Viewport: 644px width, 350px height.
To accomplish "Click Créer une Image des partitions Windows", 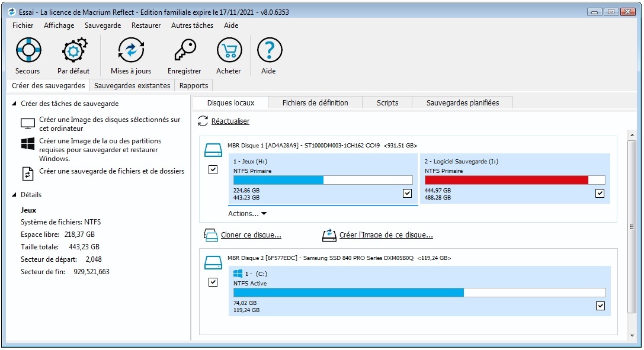I will point(100,150).
